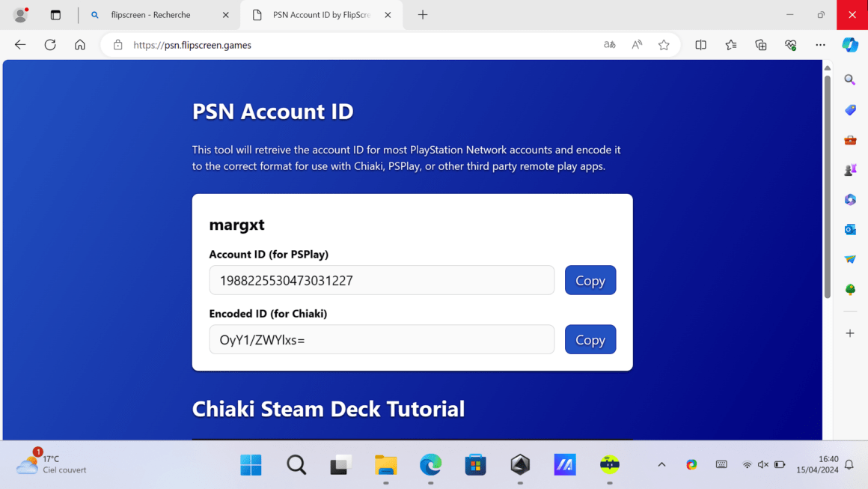Open sidebar Outlook icon
The width and height of the screenshot is (868, 489).
[x=850, y=229]
